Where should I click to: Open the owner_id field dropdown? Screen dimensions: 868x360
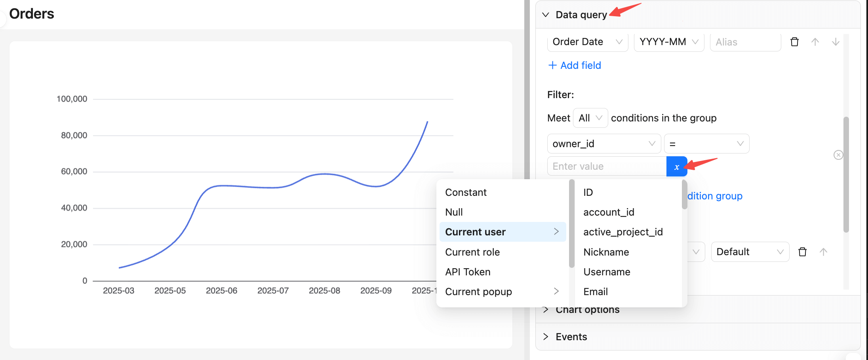click(603, 144)
